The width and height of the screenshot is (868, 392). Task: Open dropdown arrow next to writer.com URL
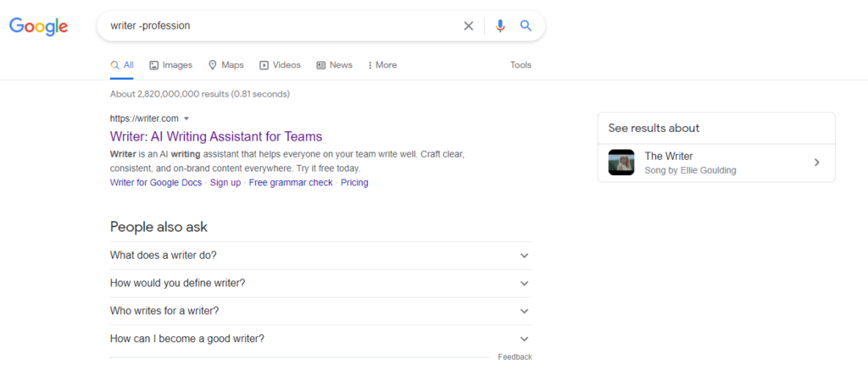(x=186, y=119)
